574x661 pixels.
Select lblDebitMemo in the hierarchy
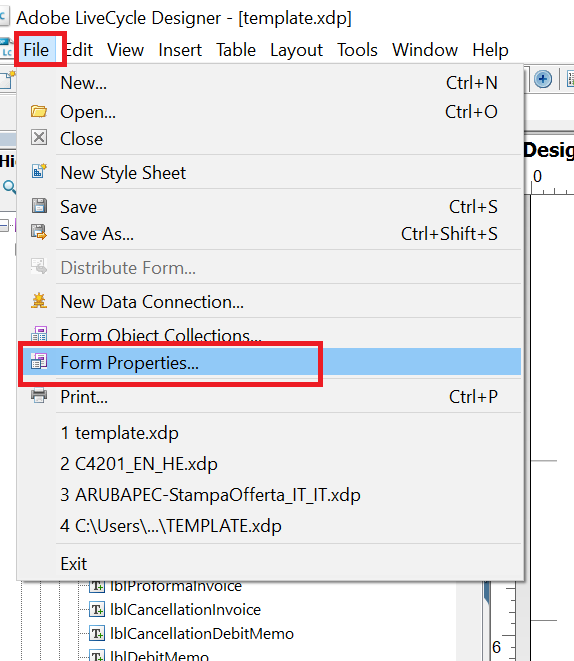(159, 656)
